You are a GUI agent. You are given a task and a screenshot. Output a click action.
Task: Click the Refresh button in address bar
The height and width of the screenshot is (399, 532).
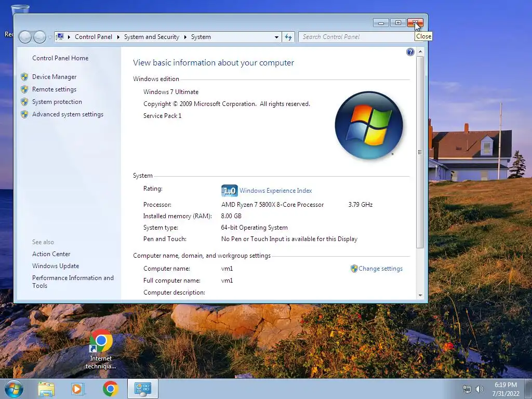coord(288,37)
